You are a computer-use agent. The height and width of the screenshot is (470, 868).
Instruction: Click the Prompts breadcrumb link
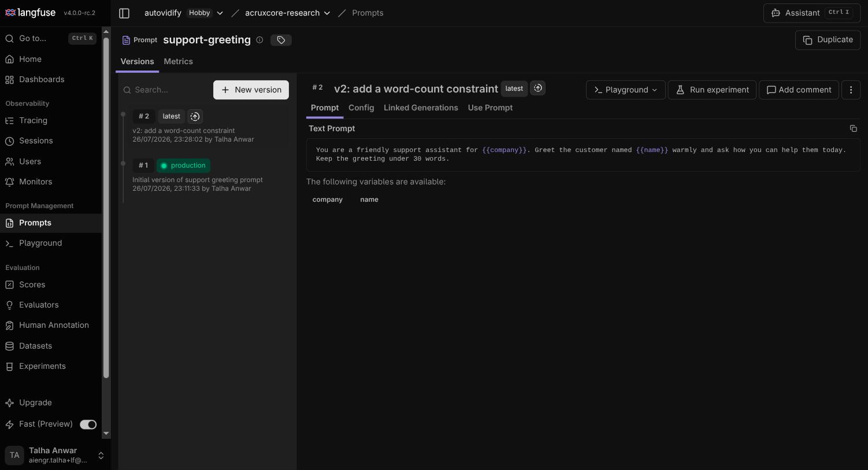pos(368,13)
